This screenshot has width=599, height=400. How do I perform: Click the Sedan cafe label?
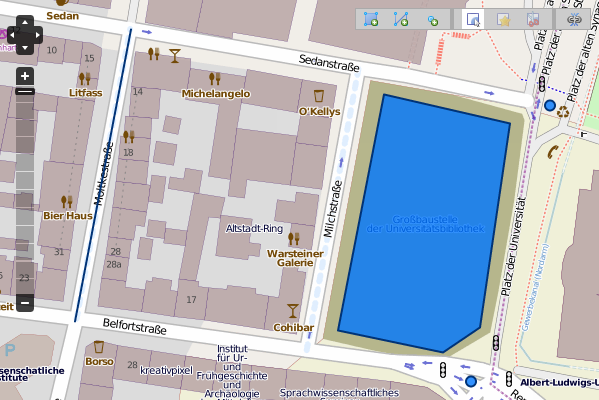tap(63, 16)
